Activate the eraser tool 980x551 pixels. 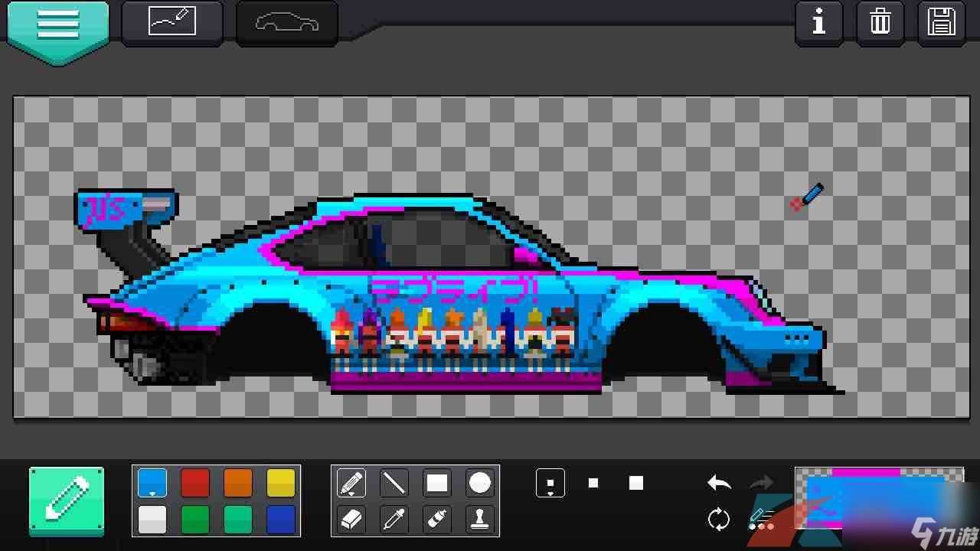coord(351,520)
